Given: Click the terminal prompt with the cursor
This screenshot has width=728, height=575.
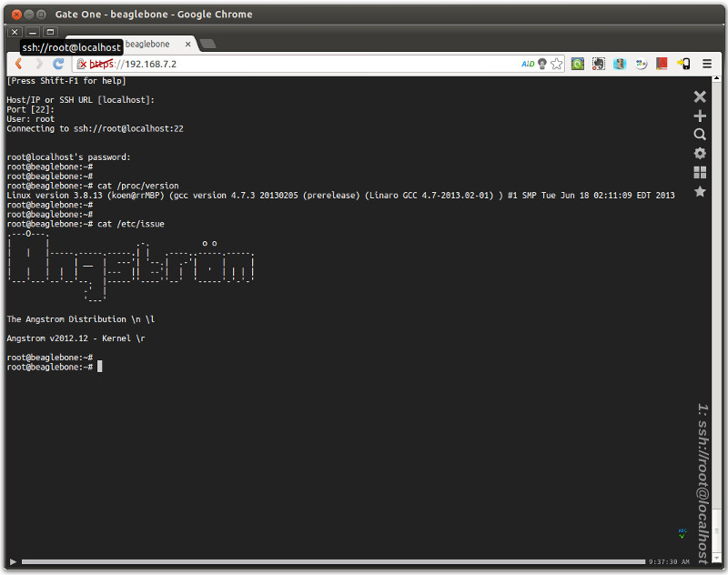Looking at the screenshot, I should [x=55, y=367].
